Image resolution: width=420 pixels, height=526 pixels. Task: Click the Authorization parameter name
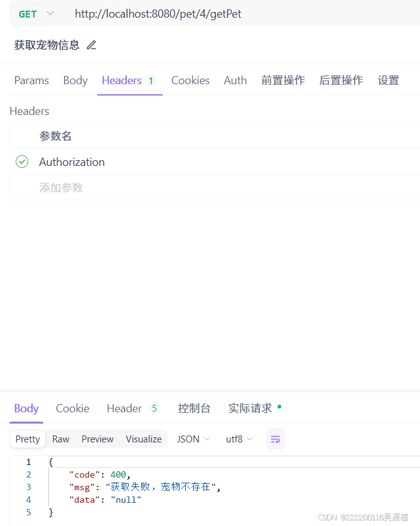pos(72,162)
